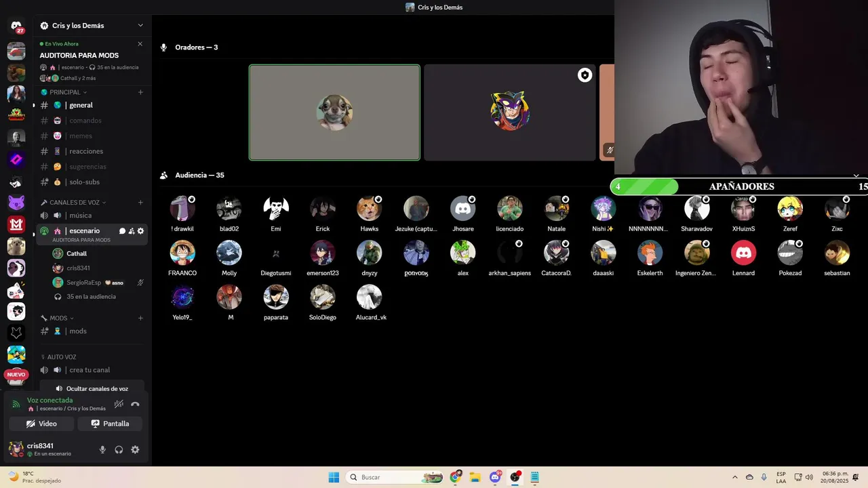Screen dimensions: 868x488
Task: Open File Explorer from the taskbar
Action: pyautogui.click(x=475, y=477)
